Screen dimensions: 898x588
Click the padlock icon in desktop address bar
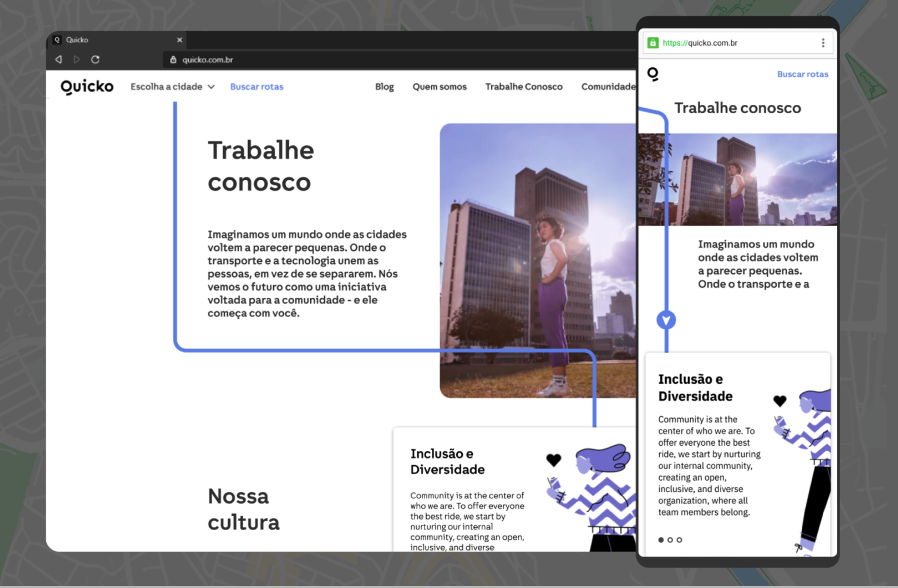pyautogui.click(x=173, y=60)
